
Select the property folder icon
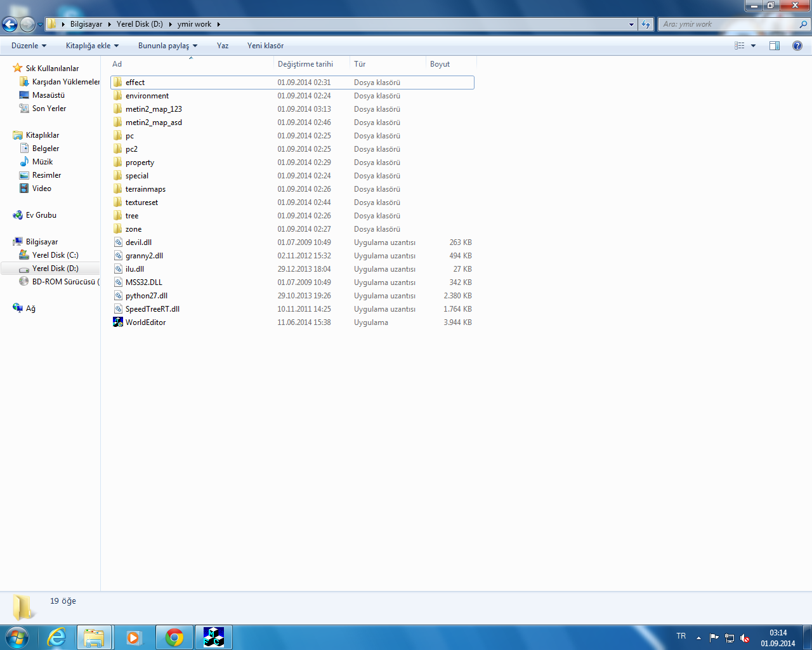tap(118, 162)
